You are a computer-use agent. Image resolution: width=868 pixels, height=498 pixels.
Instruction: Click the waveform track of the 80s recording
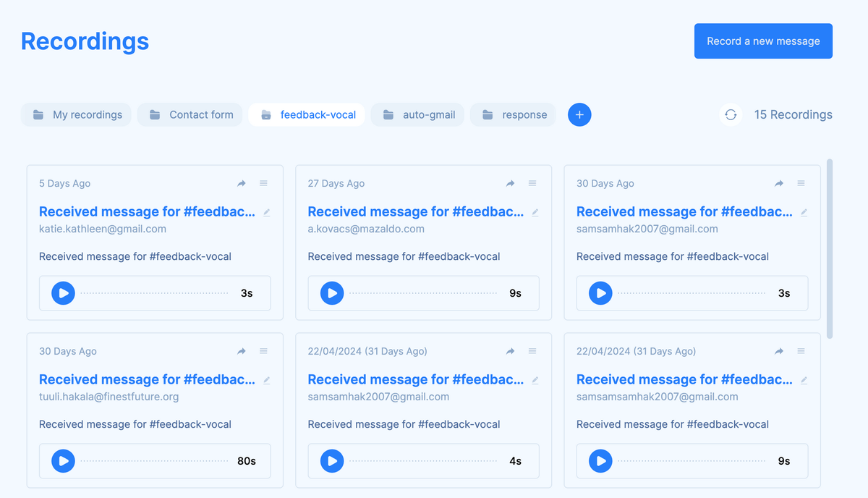pyautogui.click(x=154, y=461)
